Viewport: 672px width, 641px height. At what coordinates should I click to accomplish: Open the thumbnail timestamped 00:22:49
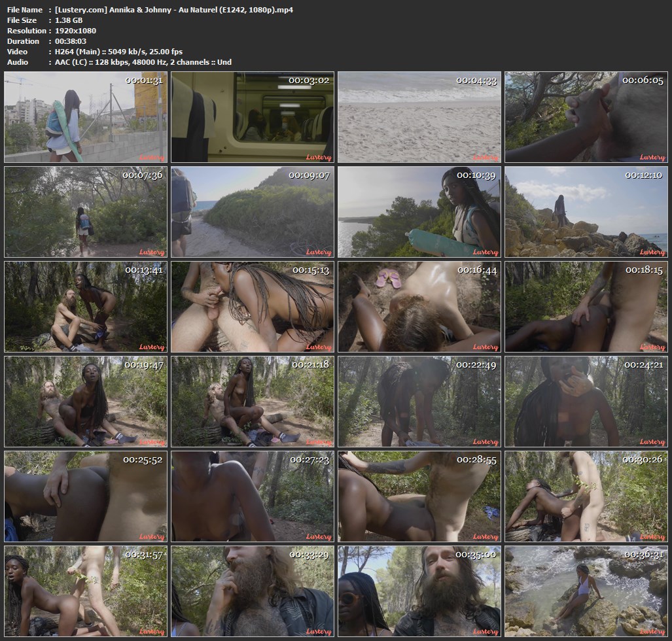tap(419, 402)
